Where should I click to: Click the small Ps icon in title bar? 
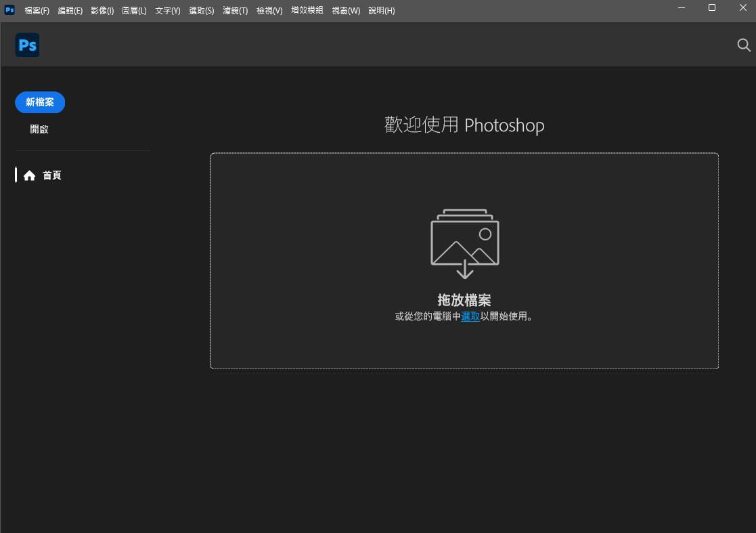point(9,10)
